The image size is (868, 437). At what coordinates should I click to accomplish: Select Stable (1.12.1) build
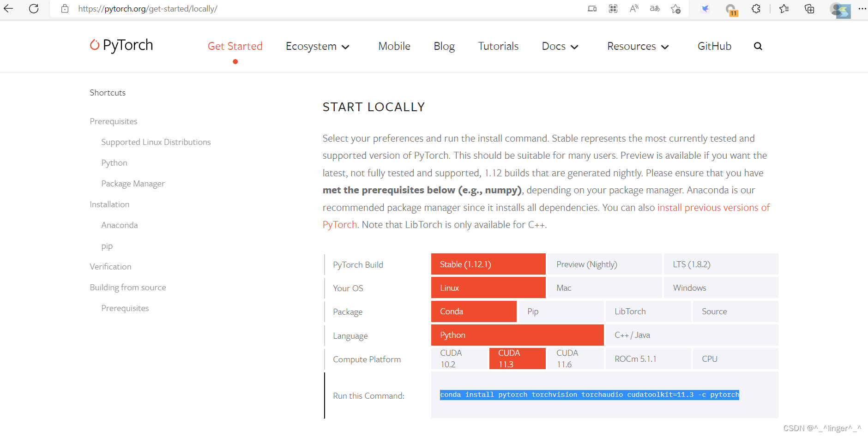[488, 264]
